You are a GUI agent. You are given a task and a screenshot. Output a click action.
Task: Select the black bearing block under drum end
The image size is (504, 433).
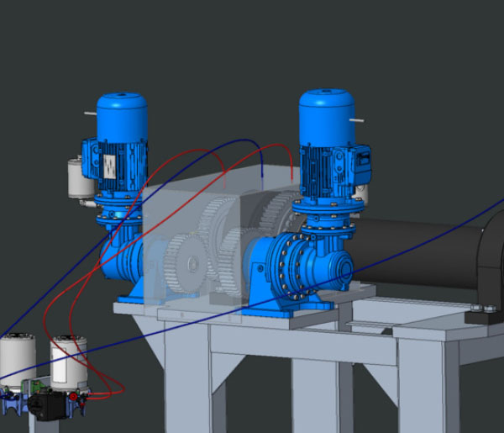click(484, 316)
